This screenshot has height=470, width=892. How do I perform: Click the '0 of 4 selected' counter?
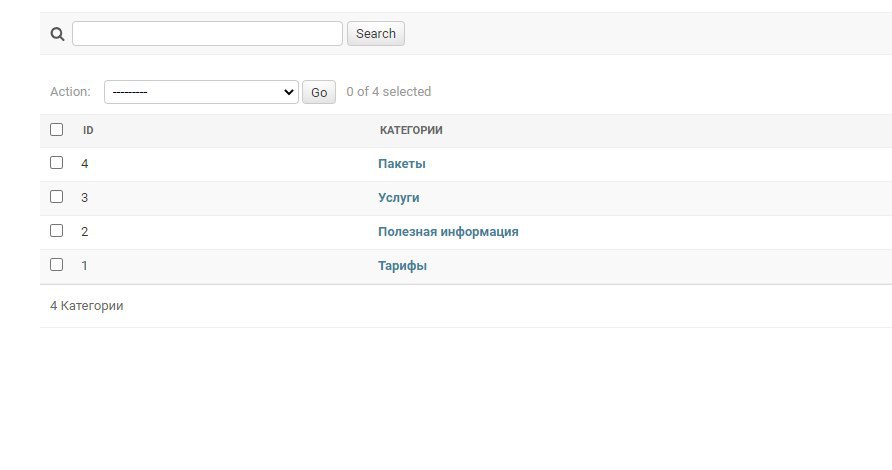389,92
